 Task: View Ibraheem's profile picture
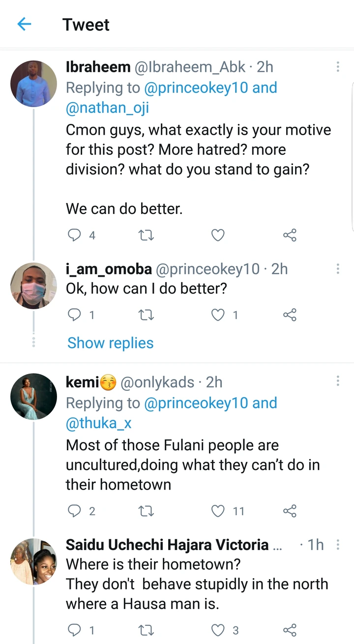[33, 84]
